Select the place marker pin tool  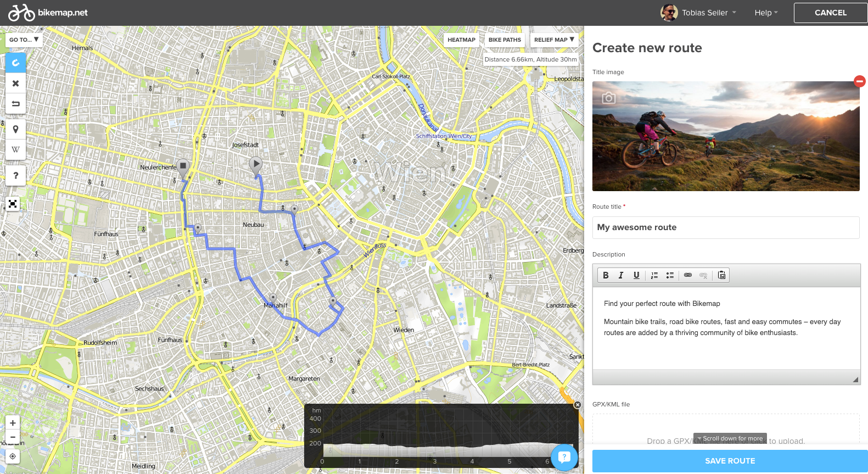click(x=15, y=129)
